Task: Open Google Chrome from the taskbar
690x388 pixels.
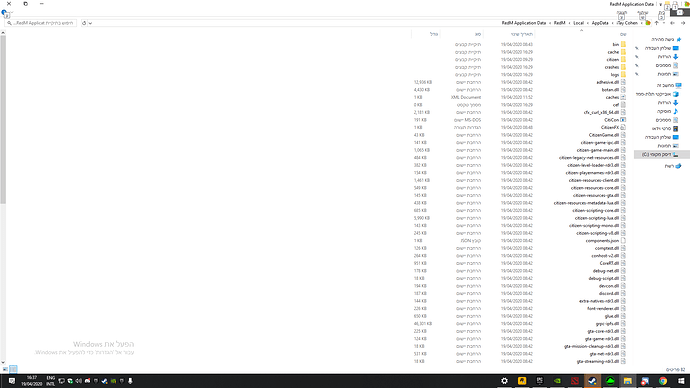Action: point(663,381)
